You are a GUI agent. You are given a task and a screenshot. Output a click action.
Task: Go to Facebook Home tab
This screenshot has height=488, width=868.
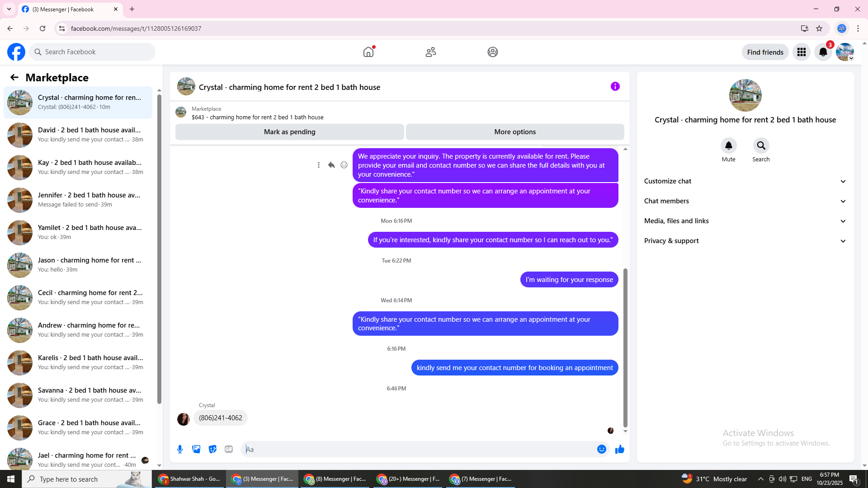tap(368, 52)
